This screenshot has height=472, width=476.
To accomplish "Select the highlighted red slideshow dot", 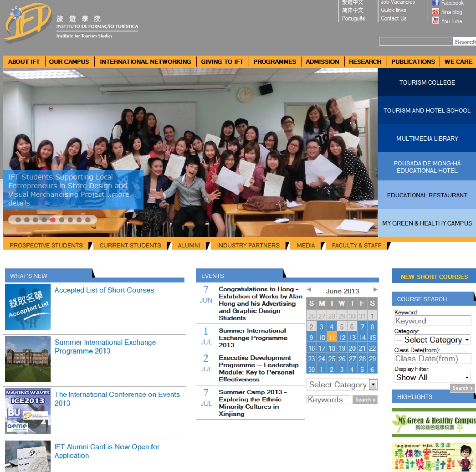I will click(53, 220).
